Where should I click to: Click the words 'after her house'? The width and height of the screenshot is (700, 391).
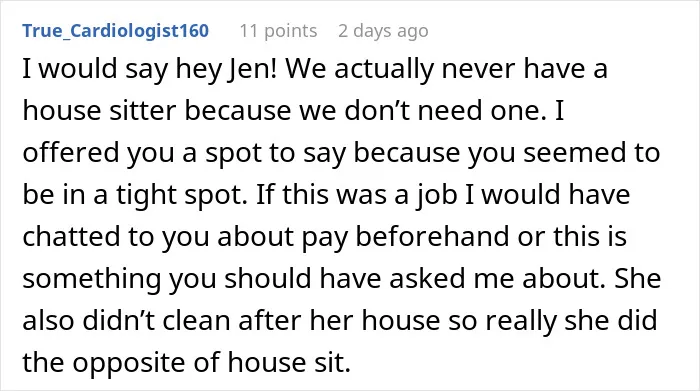point(339,320)
